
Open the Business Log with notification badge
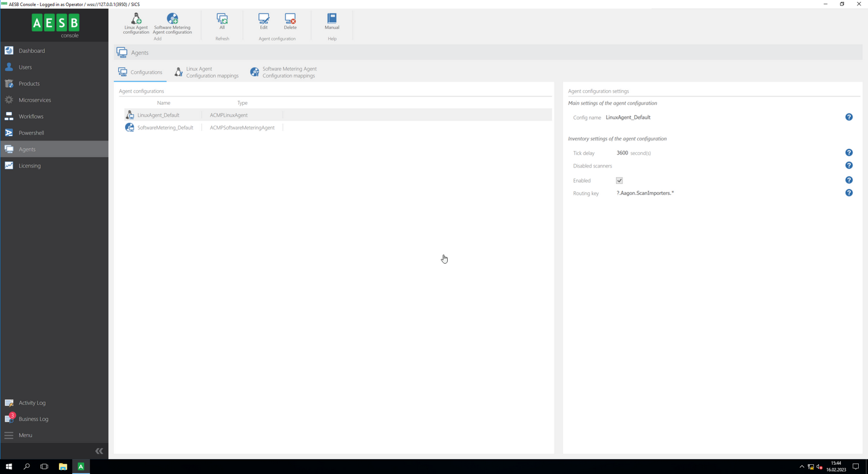pos(33,419)
